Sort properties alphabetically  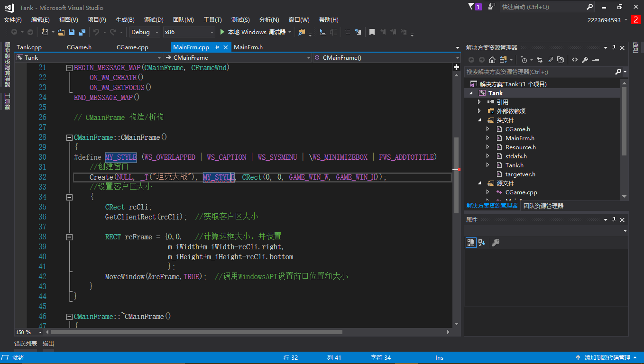482,243
